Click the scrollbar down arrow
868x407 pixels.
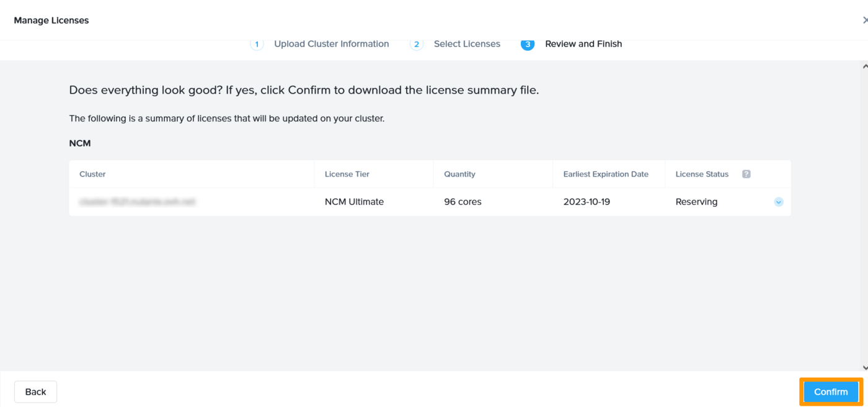click(x=864, y=367)
